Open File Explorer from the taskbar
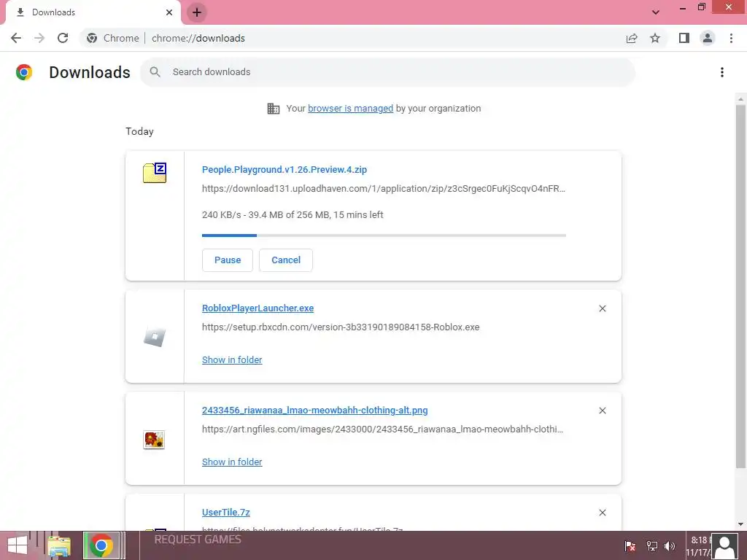The width and height of the screenshot is (747, 560). tap(59, 545)
